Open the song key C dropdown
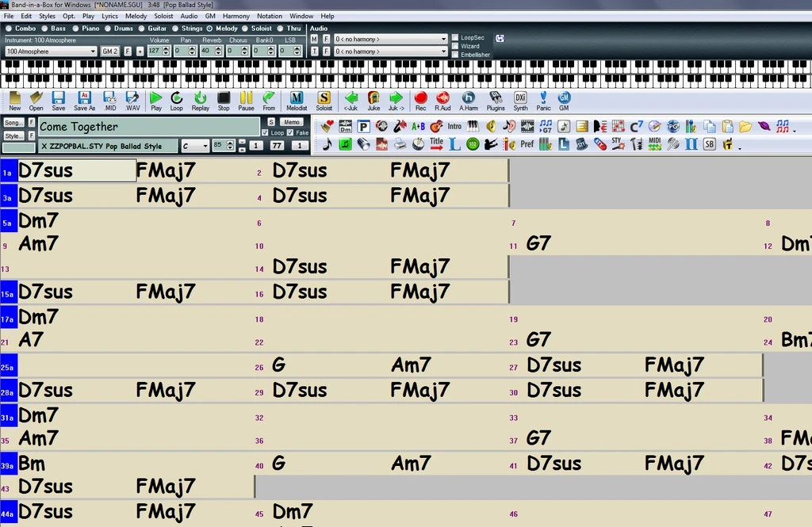Viewport: 812px width, 527px height. [195, 146]
